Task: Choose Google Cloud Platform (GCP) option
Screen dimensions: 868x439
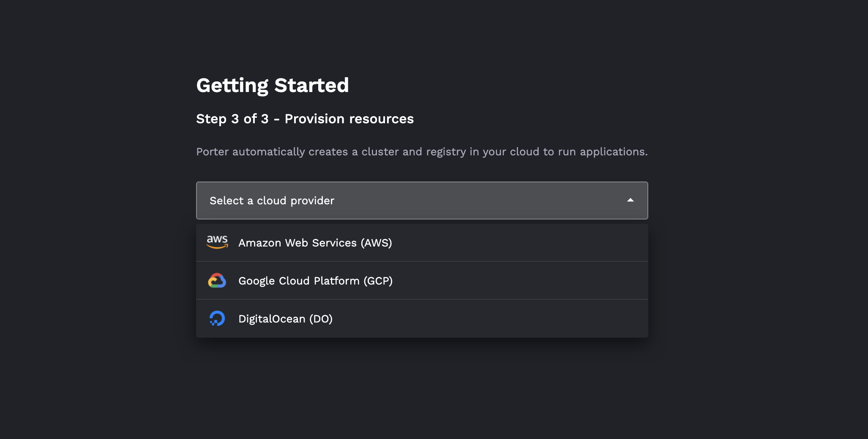Action: click(x=422, y=281)
